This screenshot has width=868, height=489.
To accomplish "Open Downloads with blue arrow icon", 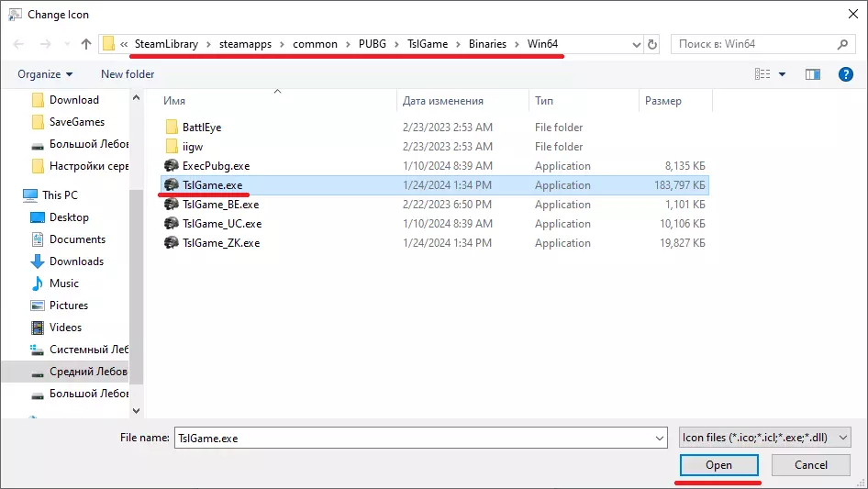I will pyautogui.click(x=67, y=261).
